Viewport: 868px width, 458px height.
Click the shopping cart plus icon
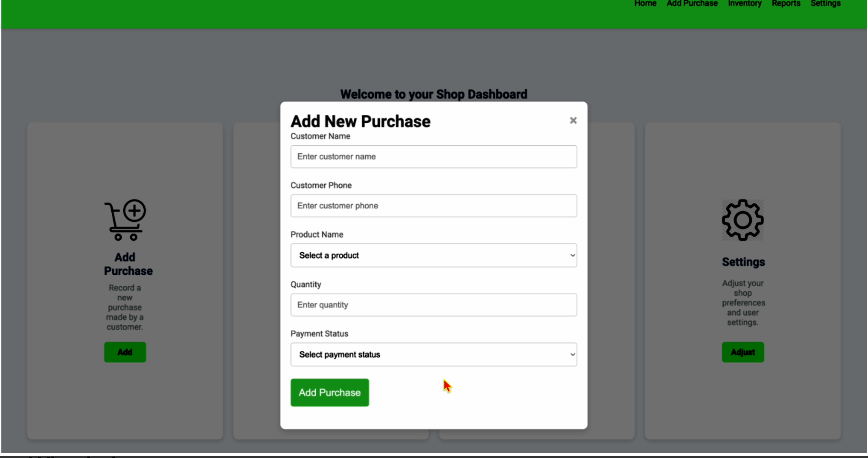coord(125,220)
